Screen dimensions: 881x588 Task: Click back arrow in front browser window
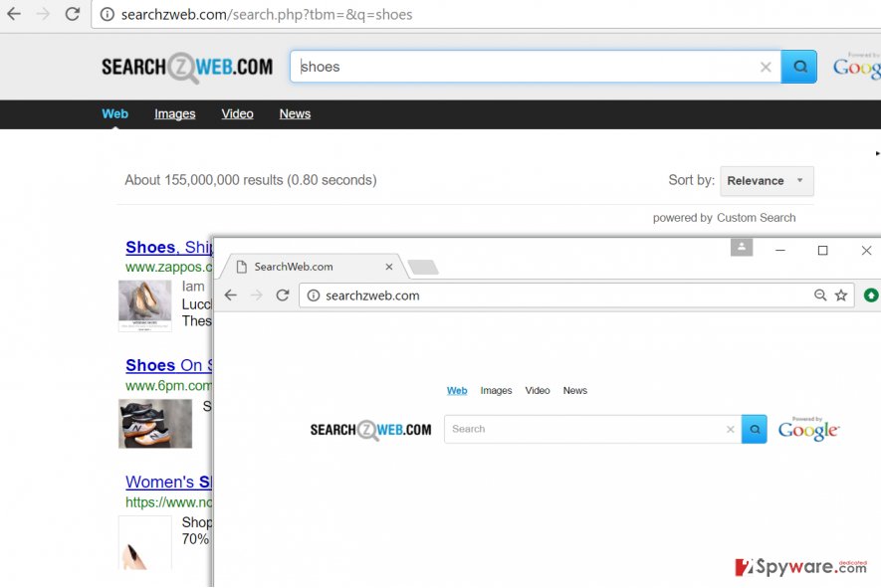230,295
